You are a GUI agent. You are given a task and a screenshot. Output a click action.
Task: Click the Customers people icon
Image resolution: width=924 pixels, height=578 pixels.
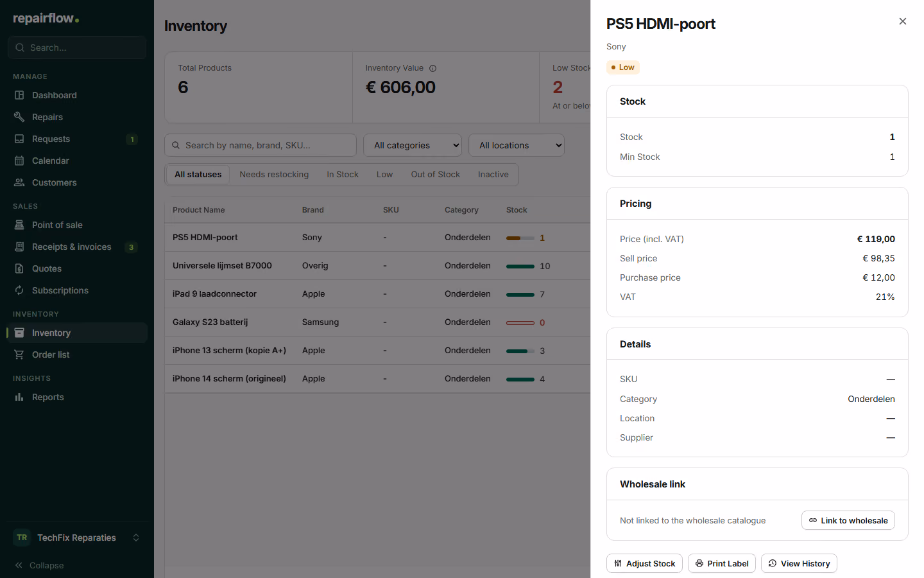[19, 182]
